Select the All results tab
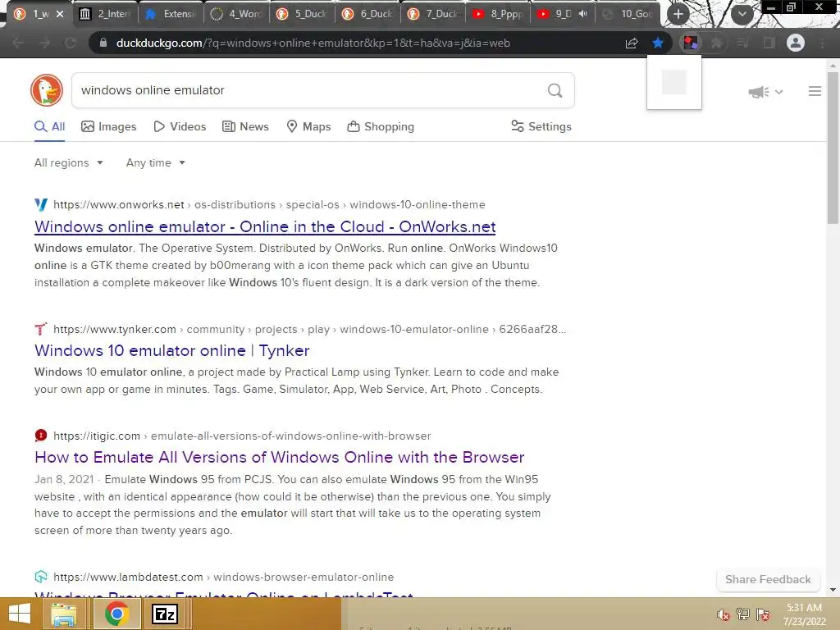This screenshot has height=630, width=840. coord(50,127)
